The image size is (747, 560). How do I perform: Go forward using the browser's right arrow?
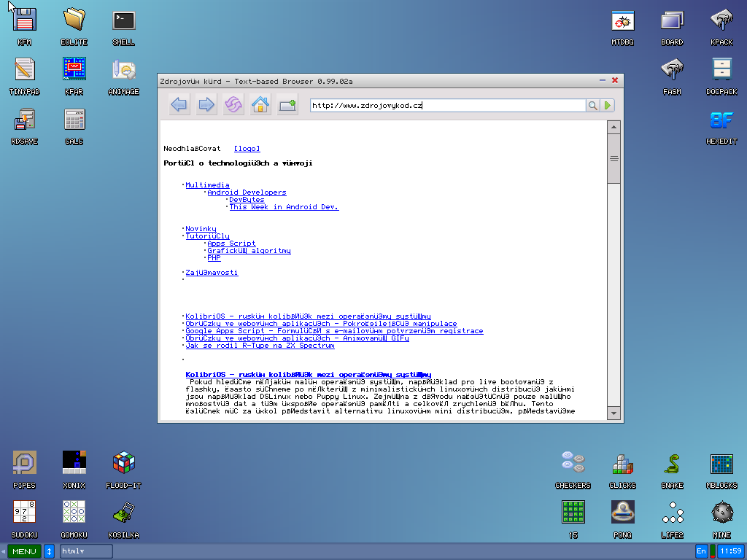(206, 105)
